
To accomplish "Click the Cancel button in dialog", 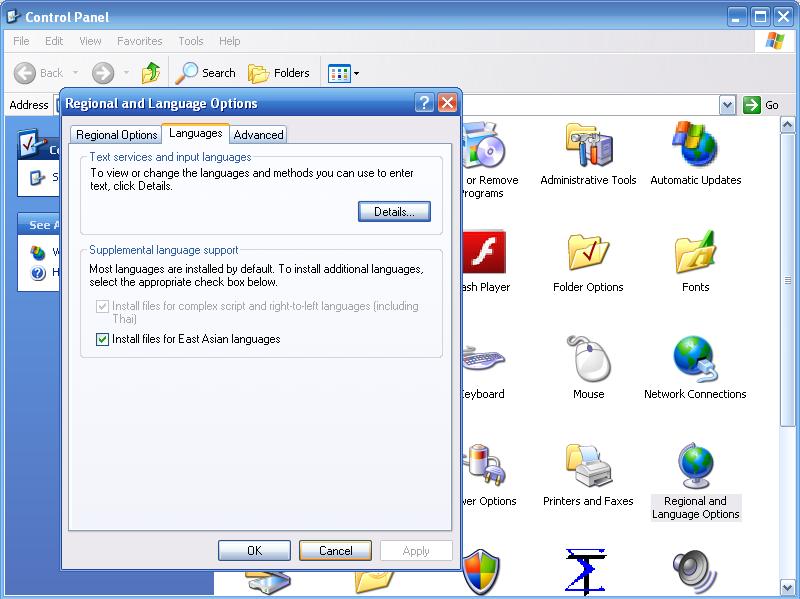I will tap(335, 551).
